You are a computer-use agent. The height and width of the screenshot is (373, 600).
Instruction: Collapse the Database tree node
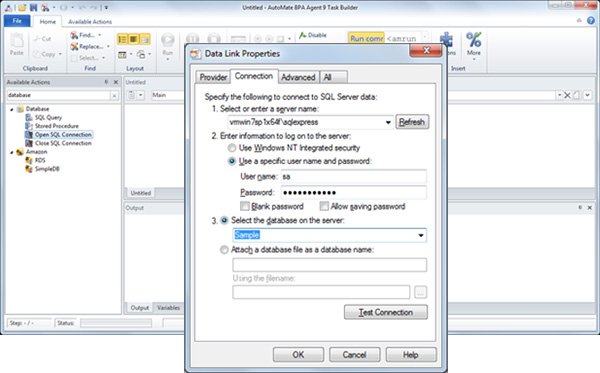point(11,109)
